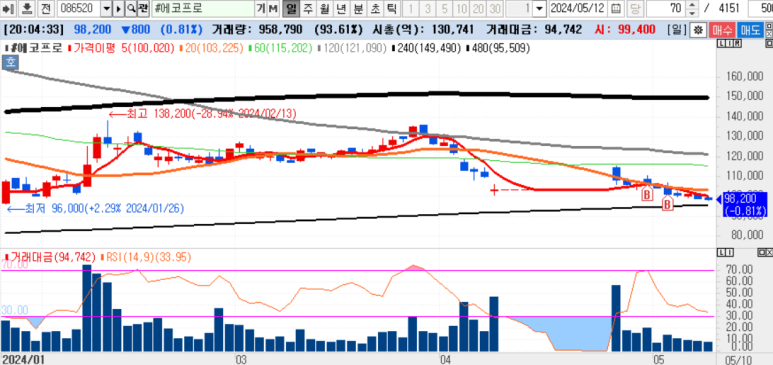This screenshot has width=773, height=365.
Task: Click the stock code field showing 086520
Action: (78, 8)
